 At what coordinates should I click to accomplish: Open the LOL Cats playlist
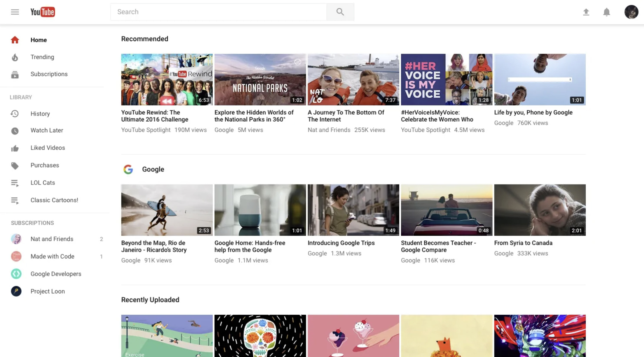point(43,183)
